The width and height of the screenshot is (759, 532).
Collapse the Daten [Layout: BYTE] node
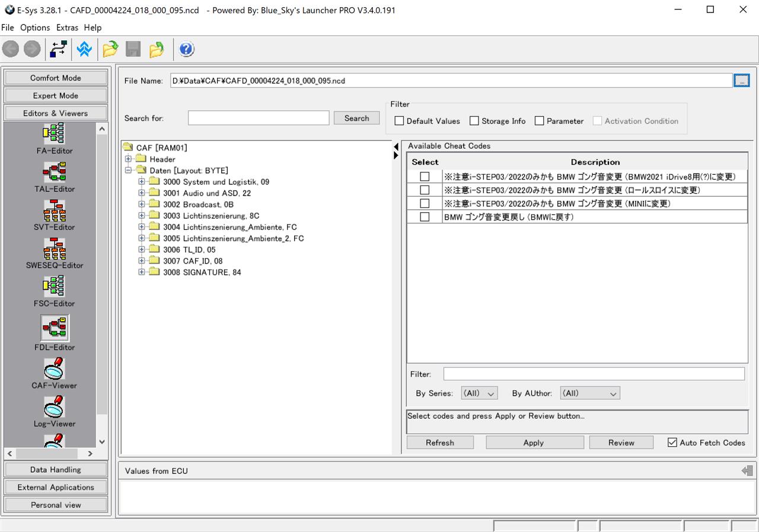point(128,170)
